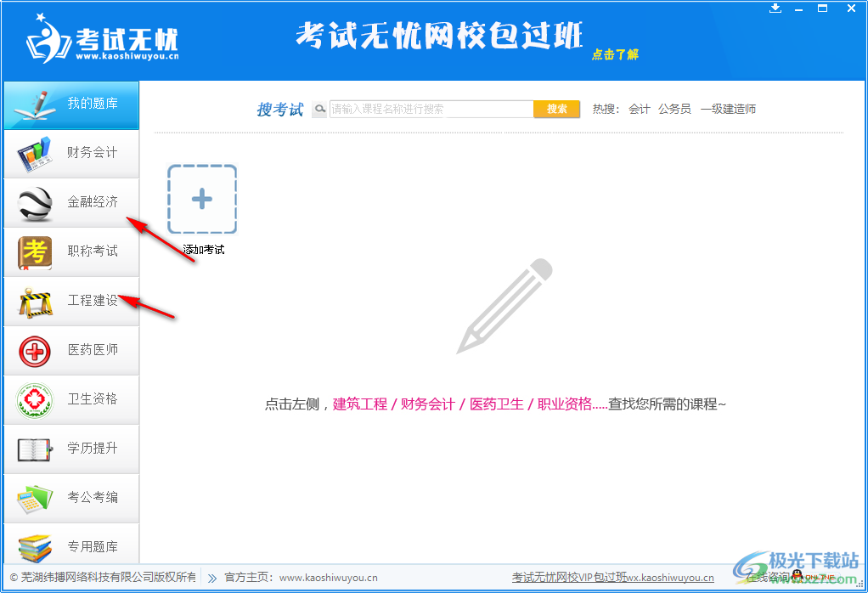Click the 学历提升 book icon
This screenshot has width=868, height=593.
tap(34, 449)
